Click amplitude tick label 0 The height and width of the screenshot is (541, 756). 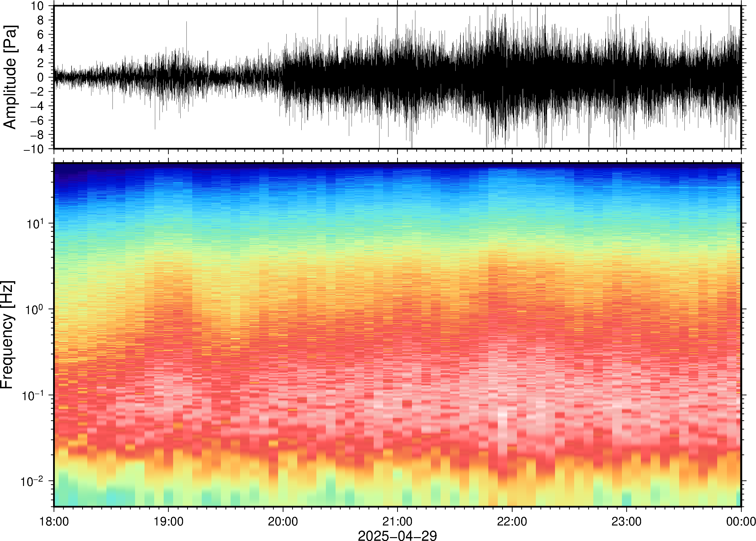pyautogui.click(x=40, y=77)
